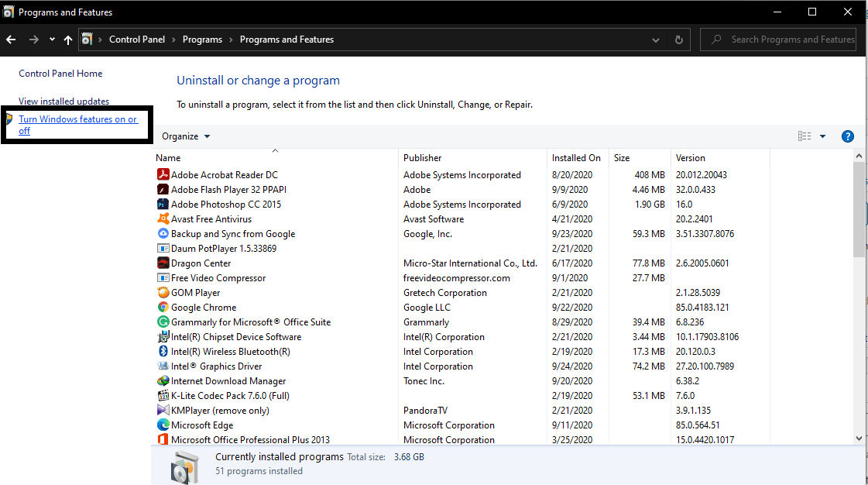The width and height of the screenshot is (868, 485).
Task: Open the Help icon
Action: pos(847,136)
